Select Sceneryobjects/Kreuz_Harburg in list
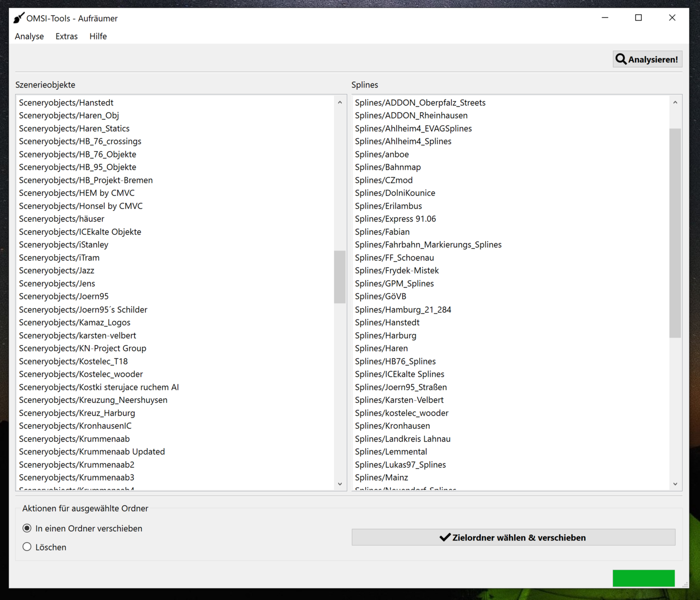 tap(77, 413)
